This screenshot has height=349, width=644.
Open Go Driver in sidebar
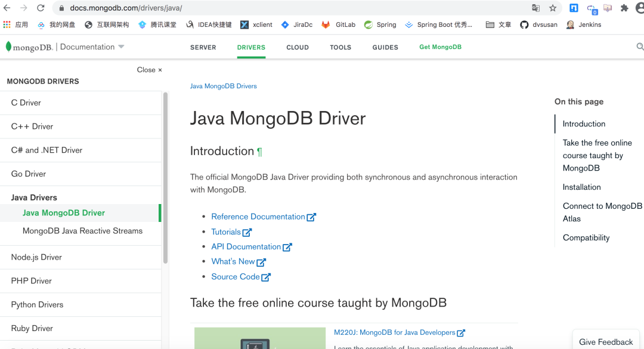tap(80, 174)
